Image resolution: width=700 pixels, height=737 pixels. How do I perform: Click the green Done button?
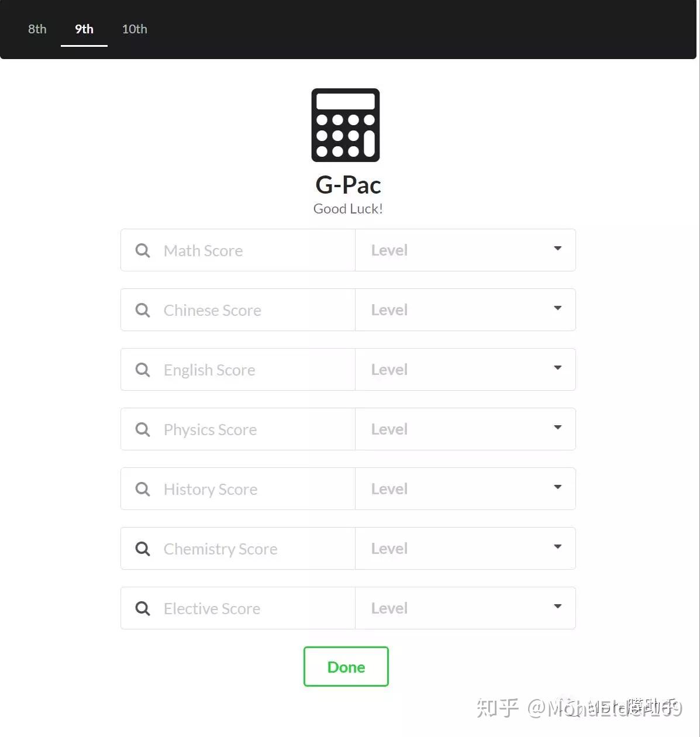pos(346,667)
